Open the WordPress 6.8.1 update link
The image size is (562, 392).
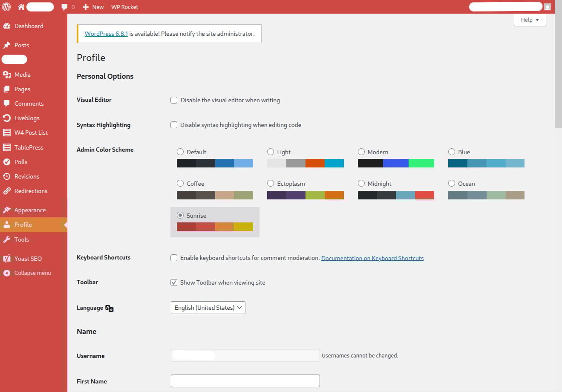(x=106, y=34)
